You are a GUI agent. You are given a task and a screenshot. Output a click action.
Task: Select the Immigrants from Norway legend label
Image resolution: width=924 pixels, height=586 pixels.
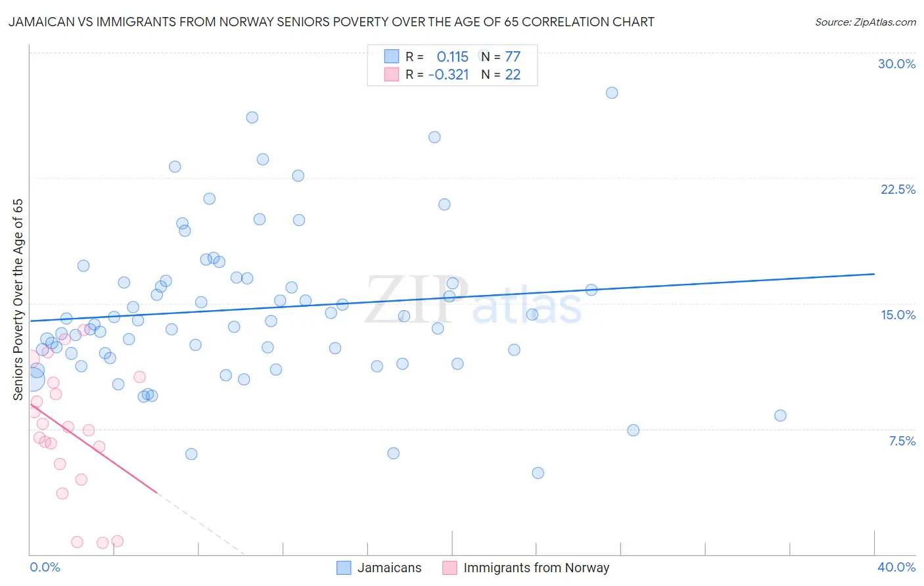coord(536,568)
